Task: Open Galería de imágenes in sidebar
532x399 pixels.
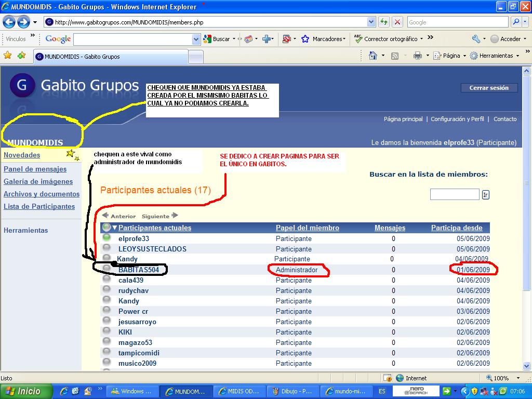Action: point(38,181)
